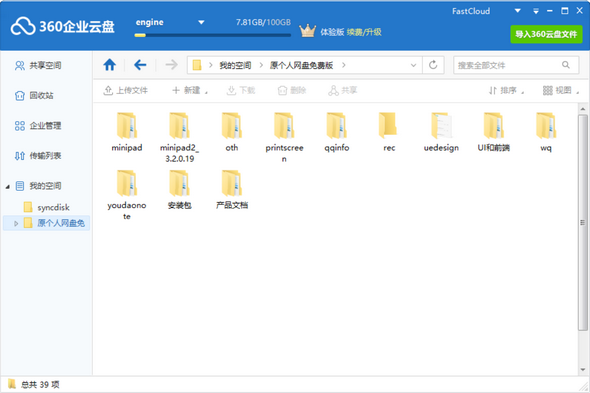Open the 产品文档 folder
The height and width of the screenshot is (393, 590).
click(232, 189)
